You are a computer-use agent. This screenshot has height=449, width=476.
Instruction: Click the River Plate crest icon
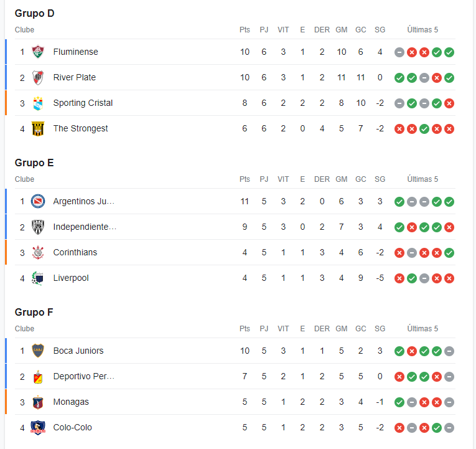click(38, 77)
